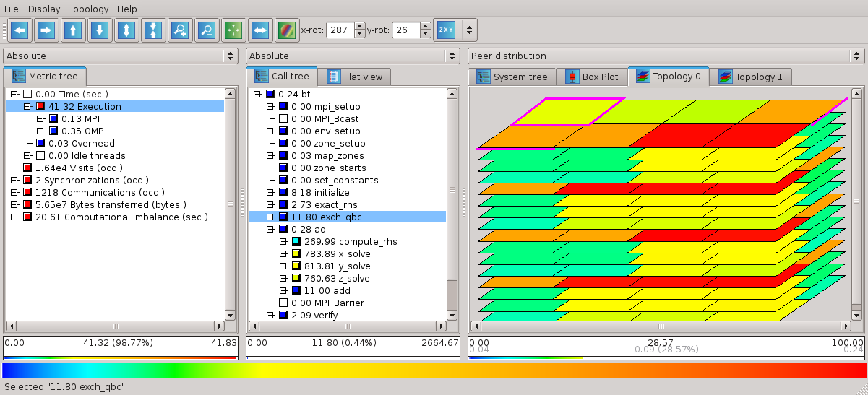Select the 0.03 Overhead metric row

tap(75, 143)
